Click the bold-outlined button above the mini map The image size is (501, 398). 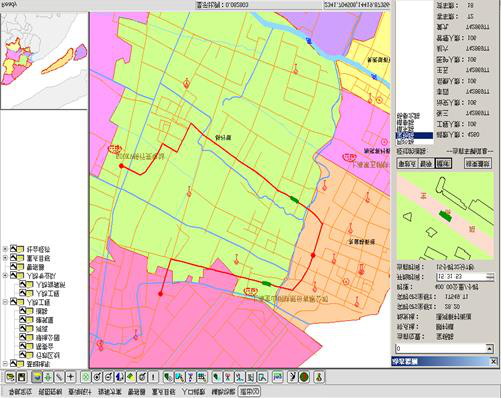[x=443, y=163]
